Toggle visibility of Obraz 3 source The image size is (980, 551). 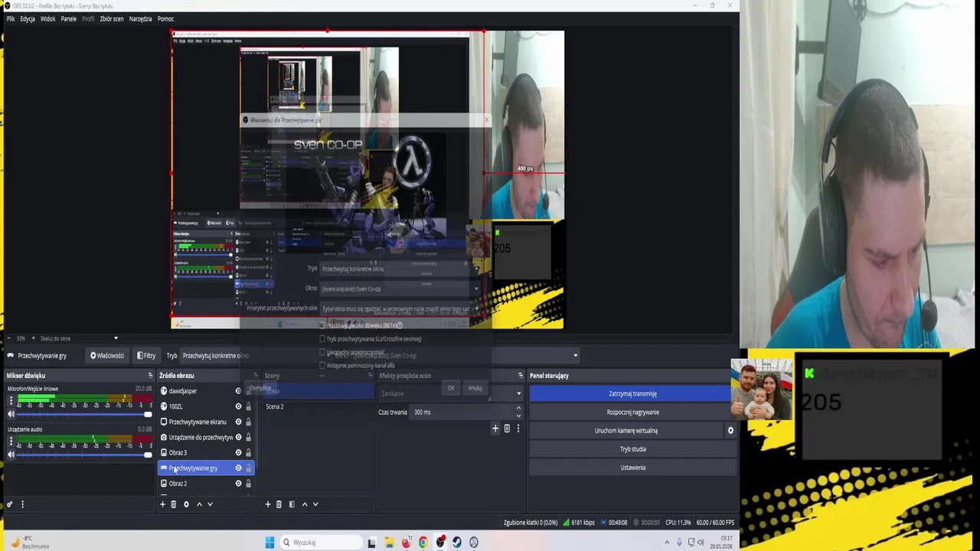coord(238,452)
